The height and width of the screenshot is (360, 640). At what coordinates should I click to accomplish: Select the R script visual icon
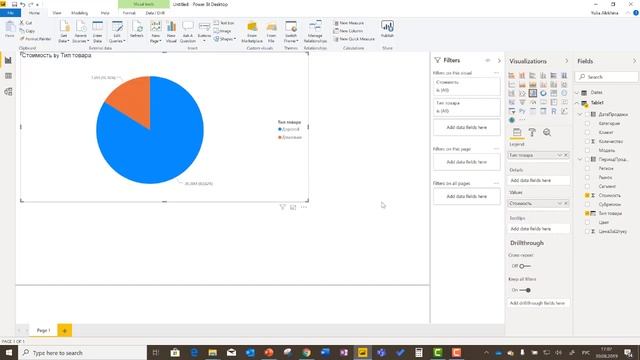click(x=554, y=111)
